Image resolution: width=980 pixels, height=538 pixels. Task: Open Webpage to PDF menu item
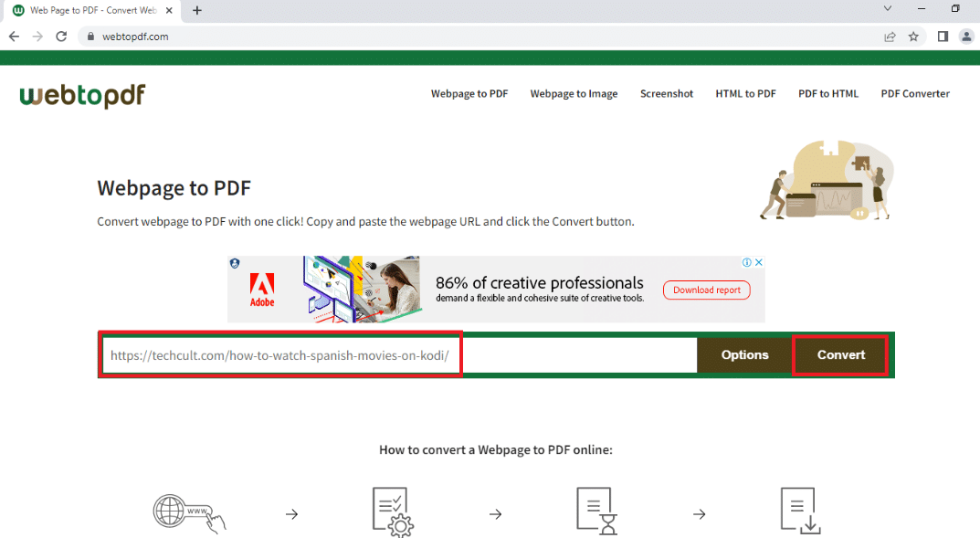469,94
